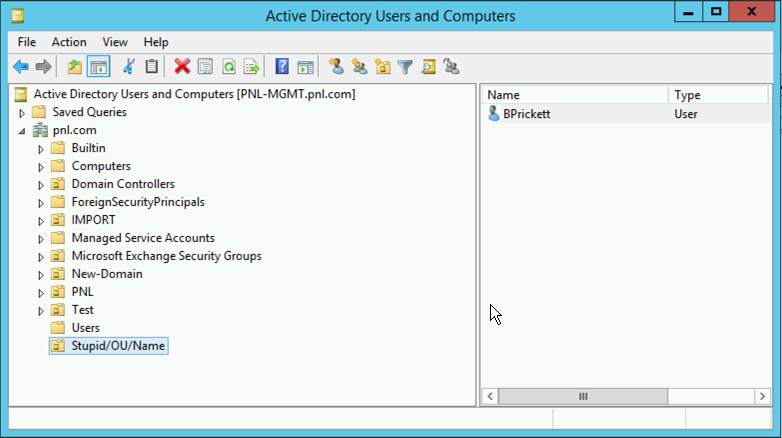
Task: Select the pnl.com domain icon
Action: 40,130
